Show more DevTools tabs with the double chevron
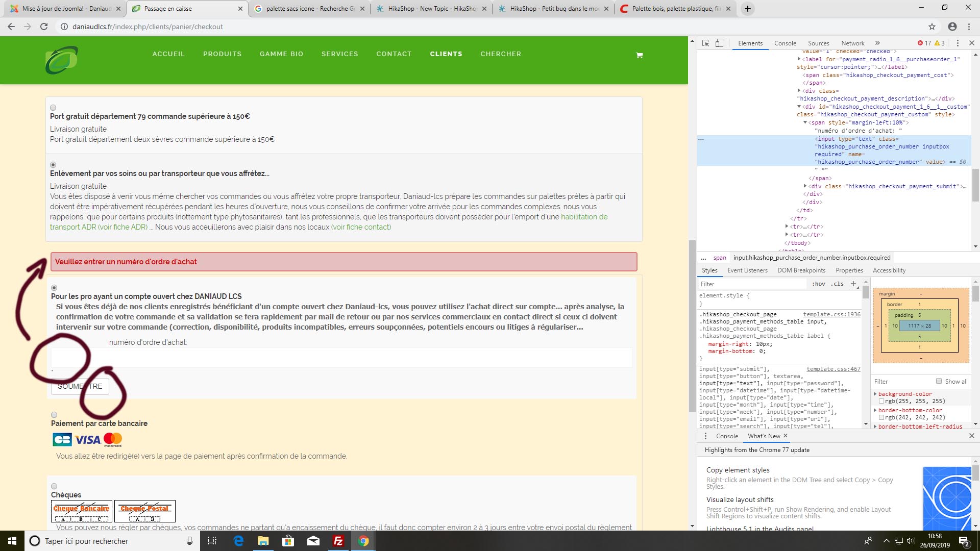The image size is (980, 551). click(877, 43)
